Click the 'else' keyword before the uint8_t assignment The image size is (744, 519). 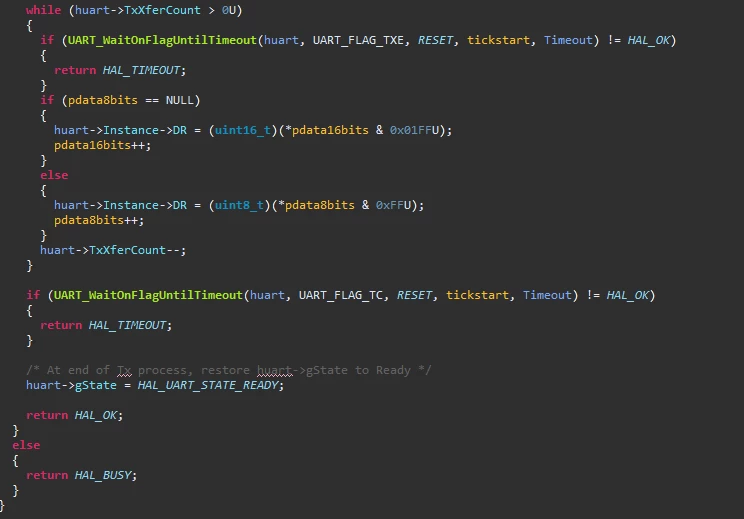54,175
